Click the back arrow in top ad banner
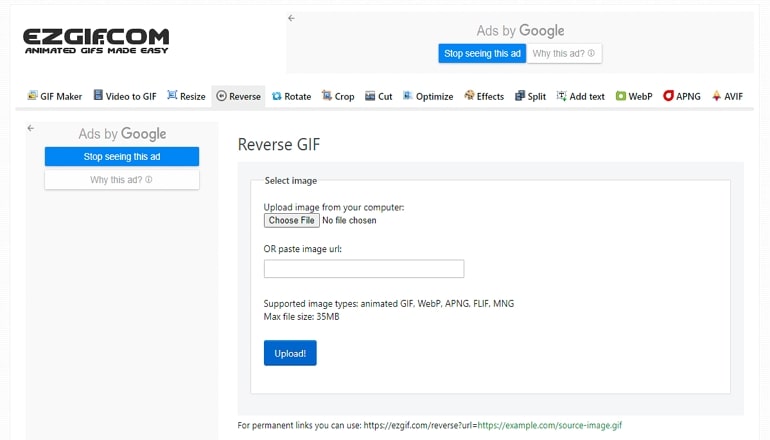This screenshot has height=440, width=770. point(291,18)
